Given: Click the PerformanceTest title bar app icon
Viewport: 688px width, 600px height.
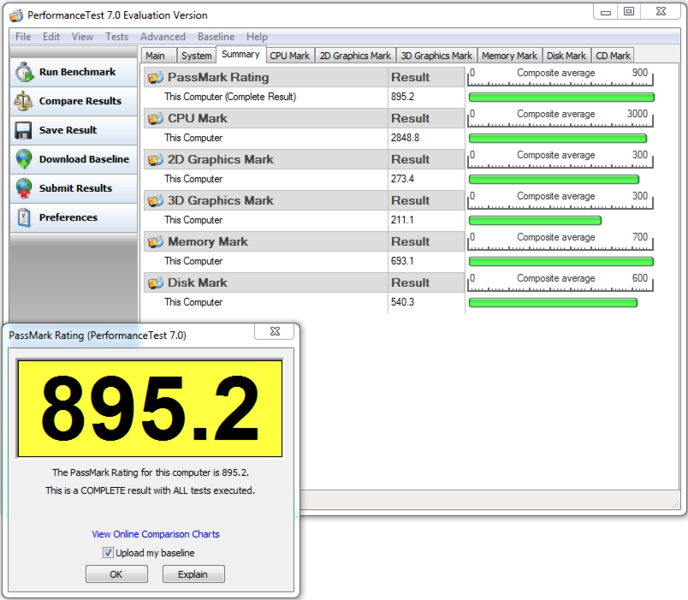Looking at the screenshot, I should coord(16,16).
